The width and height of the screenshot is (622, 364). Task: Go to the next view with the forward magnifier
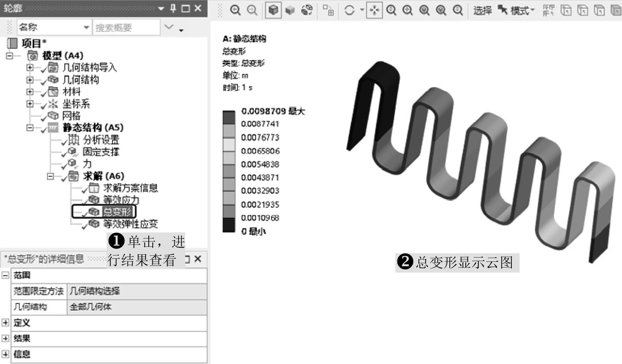[x=252, y=10]
